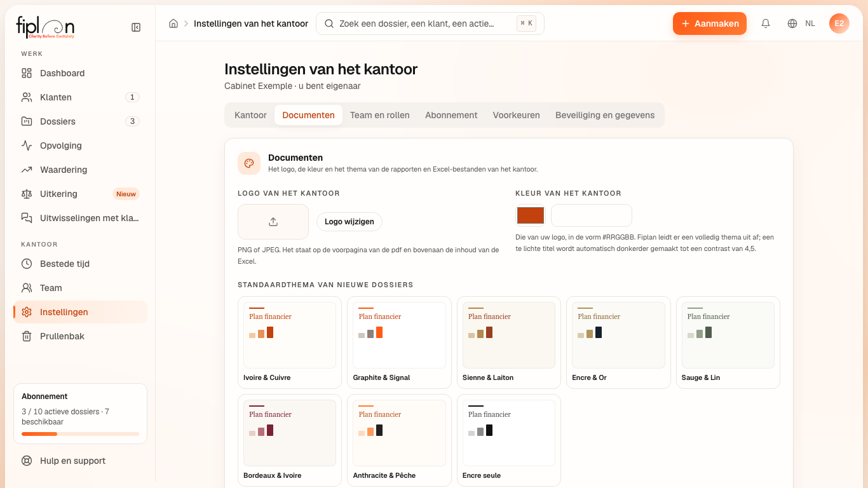Viewport: 868px width, 488px height.
Task: Open Bestede tijd clock icon
Action: point(27,264)
